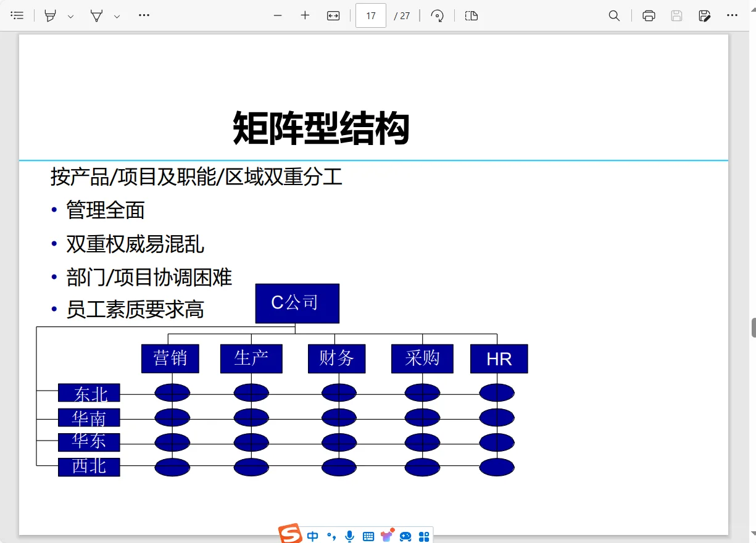Click the 采购 department box
The height and width of the screenshot is (543, 756).
coord(422,359)
